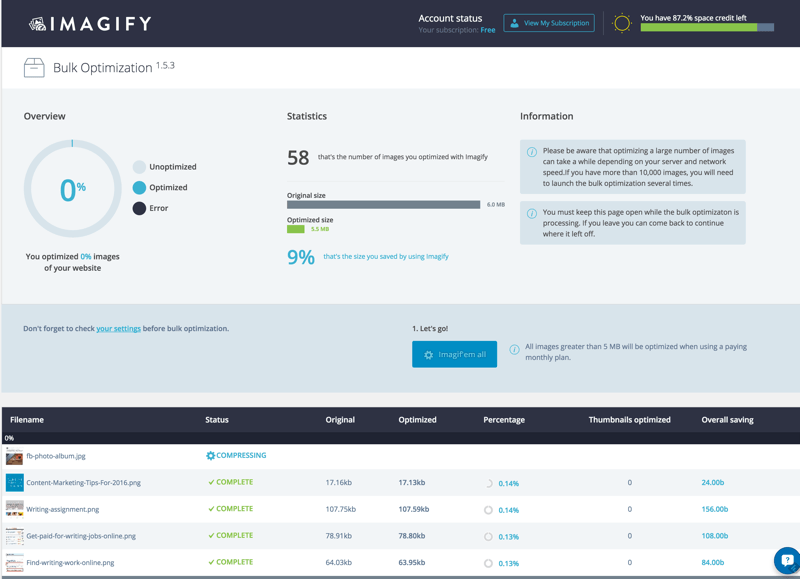Click the Bulk Optimization box icon
The height and width of the screenshot is (579, 800).
(x=34, y=67)
